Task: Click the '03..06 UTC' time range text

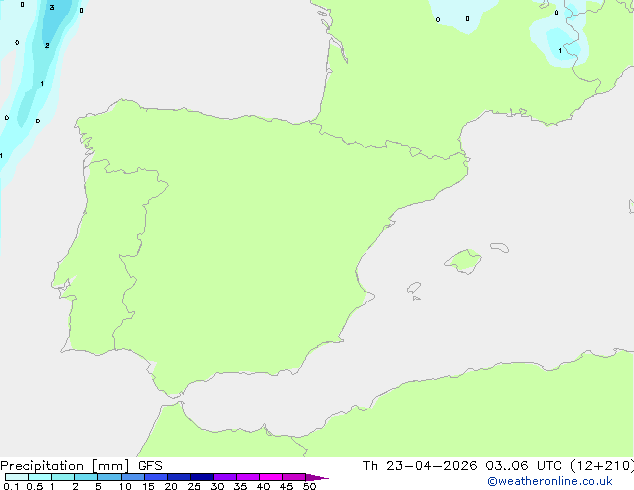Action: click(523, 466)
